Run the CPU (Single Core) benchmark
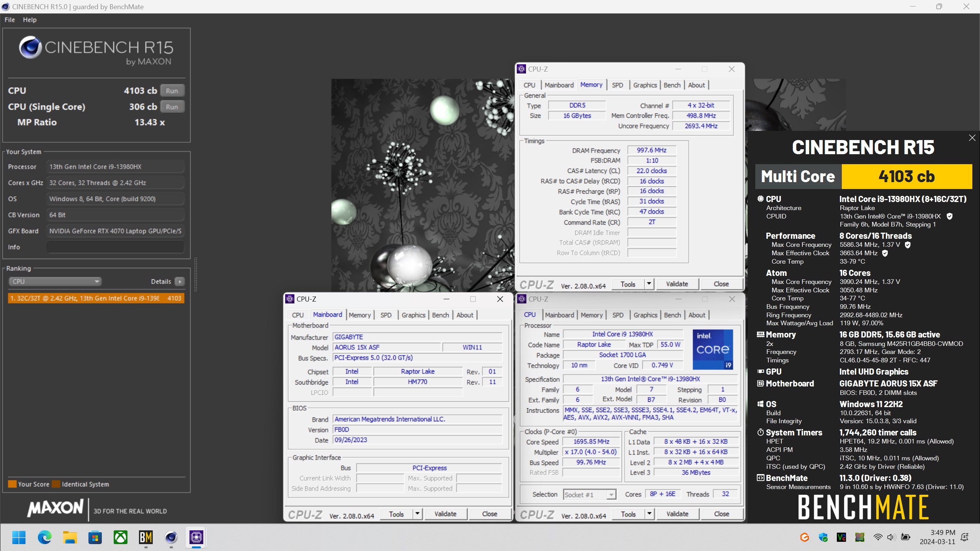Image resolution: width=980 pixels, height=551 pixels. [x=172, y=107]
